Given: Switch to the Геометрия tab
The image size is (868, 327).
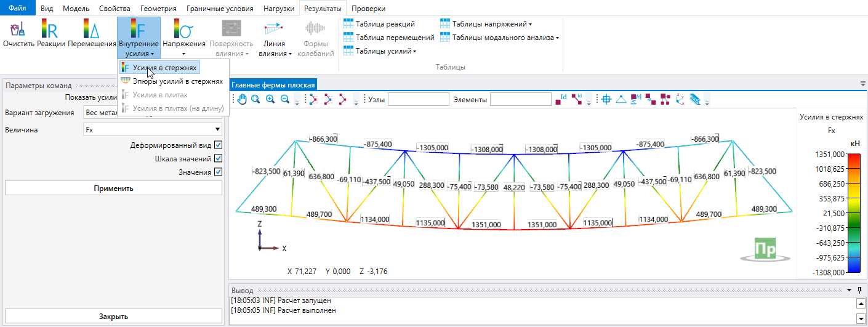Looking at the screenshot, I should (x=158, y=9).
